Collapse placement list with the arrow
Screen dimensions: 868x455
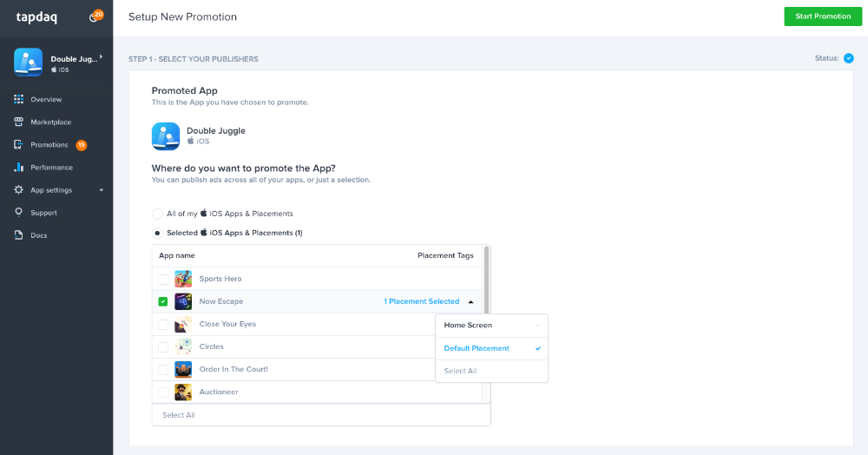pyautogui.click(x=471, y=302)
